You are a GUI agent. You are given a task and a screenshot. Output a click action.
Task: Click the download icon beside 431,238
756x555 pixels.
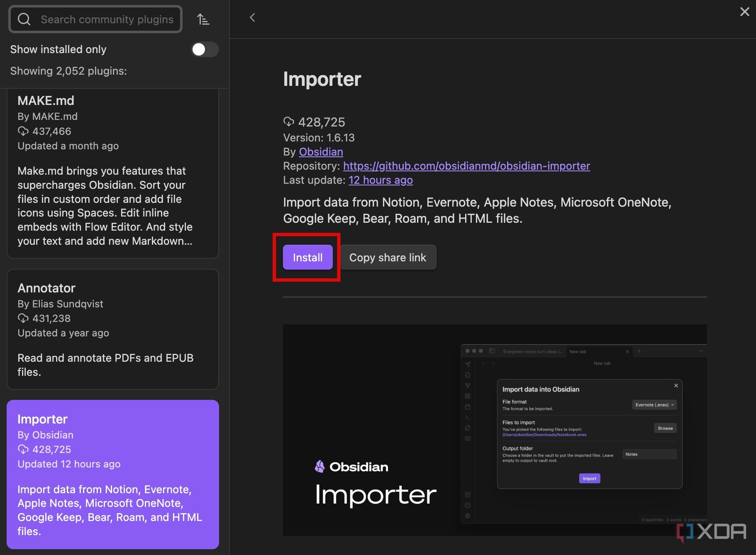(23, 318)
